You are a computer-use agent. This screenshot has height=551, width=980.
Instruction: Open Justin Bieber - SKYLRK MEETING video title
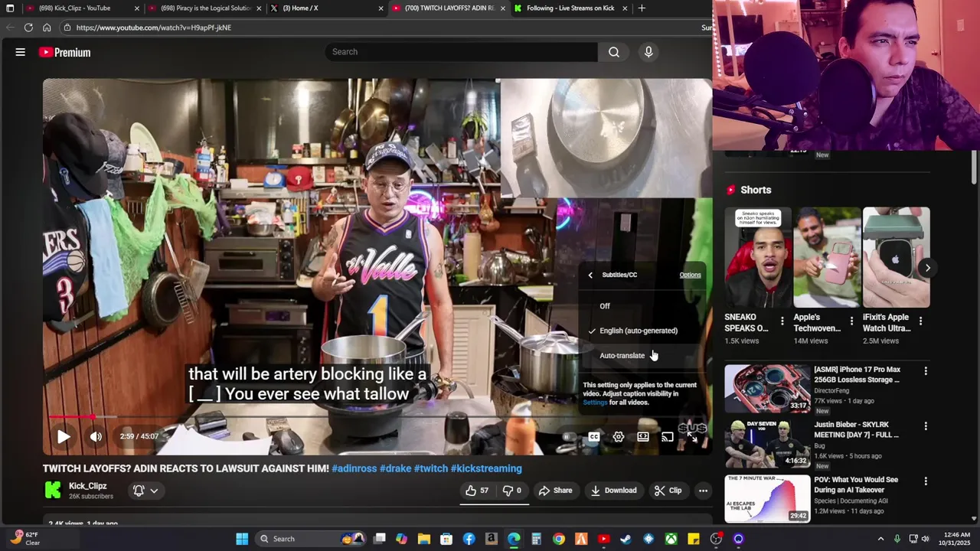click(856, 429)
